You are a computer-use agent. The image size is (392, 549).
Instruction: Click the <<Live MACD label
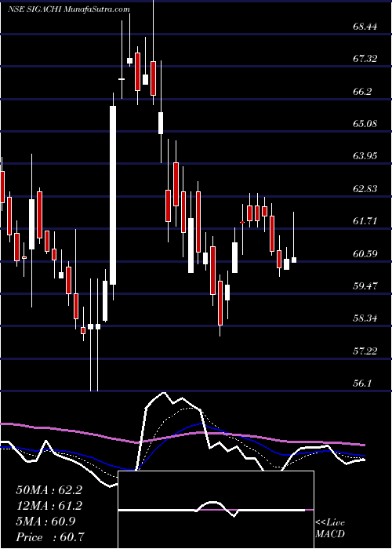[x=330, y=529]
